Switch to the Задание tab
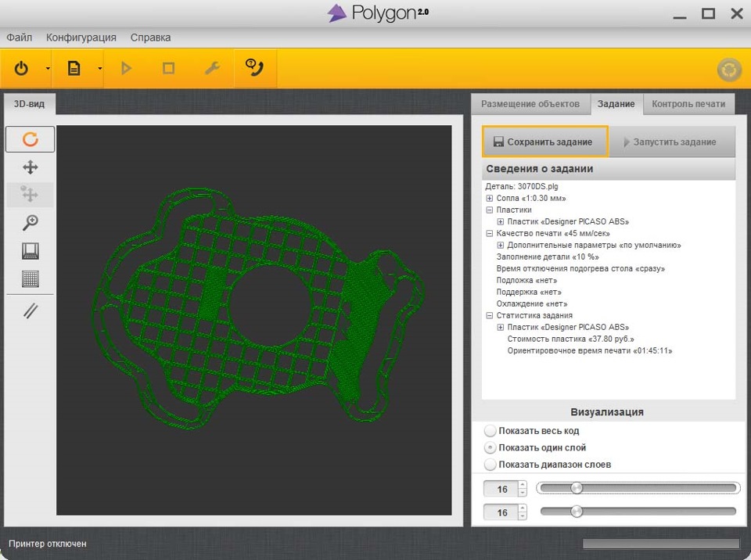This screenshot has height=560, width=751. click(x=616, y=104)
